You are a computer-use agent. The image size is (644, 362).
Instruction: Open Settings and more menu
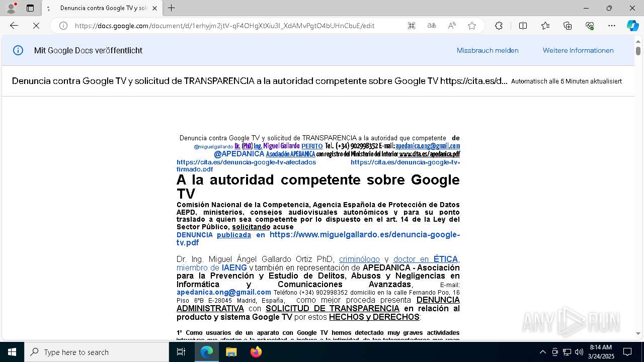pyautogui.click(x=612, y=26)
